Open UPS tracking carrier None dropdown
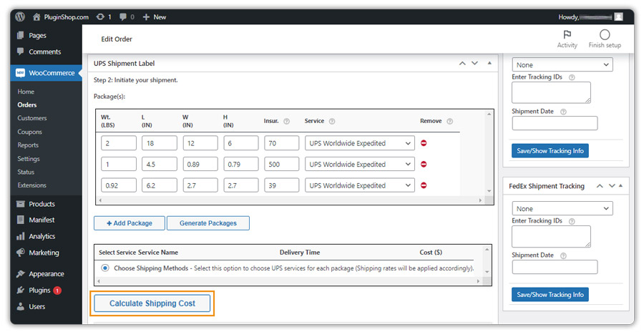This screenshot has height=332, width=644. click(562, 64)
